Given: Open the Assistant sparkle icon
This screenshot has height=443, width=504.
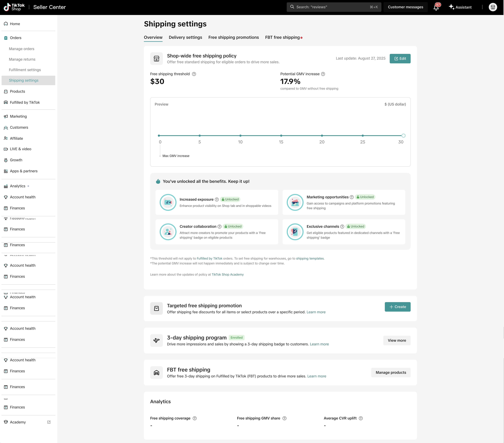Looking at the screenshot, I should tap(451, 7).
